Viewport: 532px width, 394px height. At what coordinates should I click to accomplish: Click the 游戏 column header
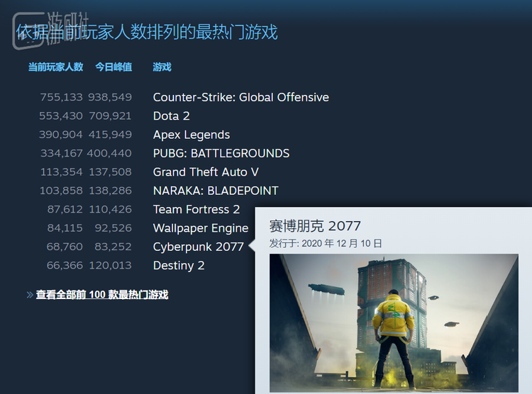click(162, 67)
